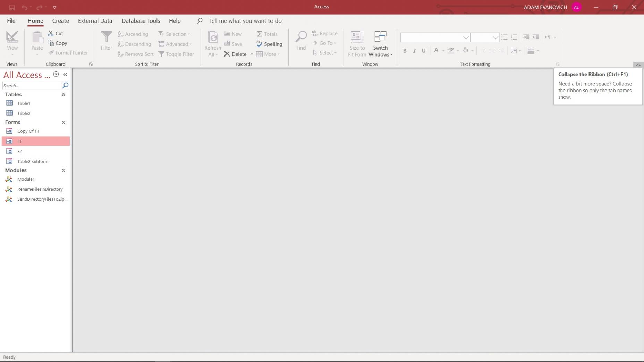Collapse the ribbon with the up chevron

(x=638, y=65)
